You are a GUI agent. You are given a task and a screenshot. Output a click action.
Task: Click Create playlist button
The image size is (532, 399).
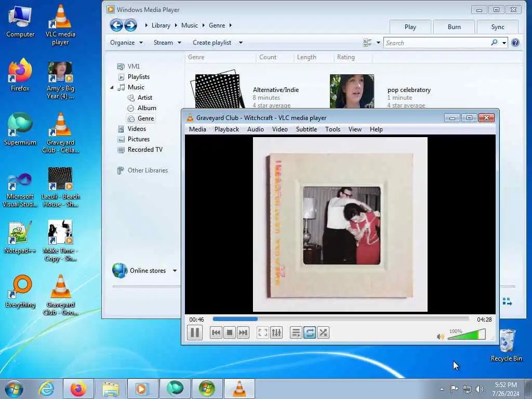[x=212, y=43]
